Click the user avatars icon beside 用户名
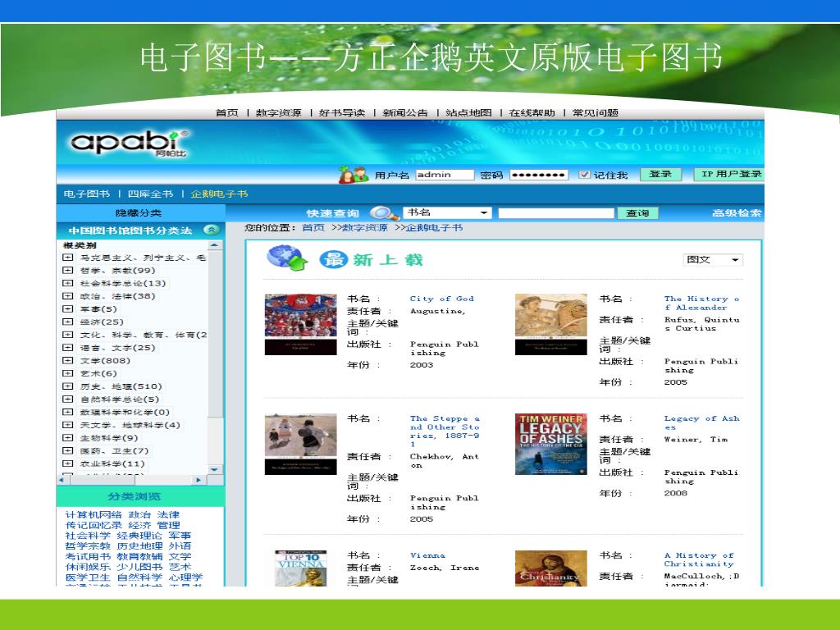Viewport: 840px width, 630px height. [353, 174]
